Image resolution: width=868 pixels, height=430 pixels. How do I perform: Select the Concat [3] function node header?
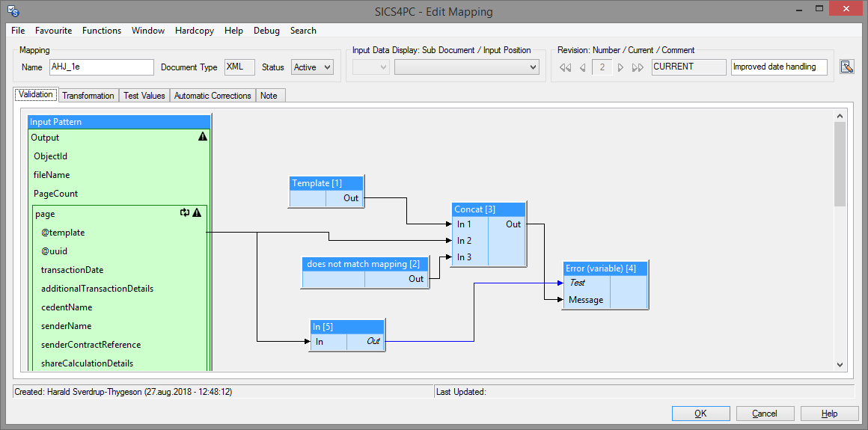tap(489, 209)
